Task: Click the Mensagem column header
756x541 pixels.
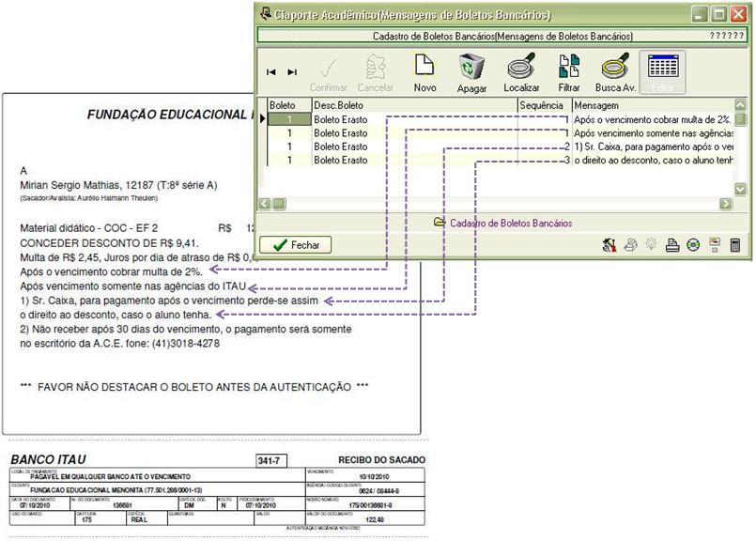Action: click(650, 106)
